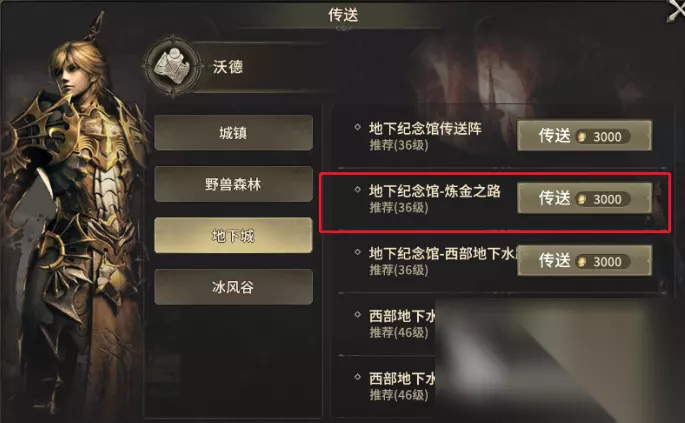Switch to the 冰风谷 category
685x423 pixels.
pos(233,287)
